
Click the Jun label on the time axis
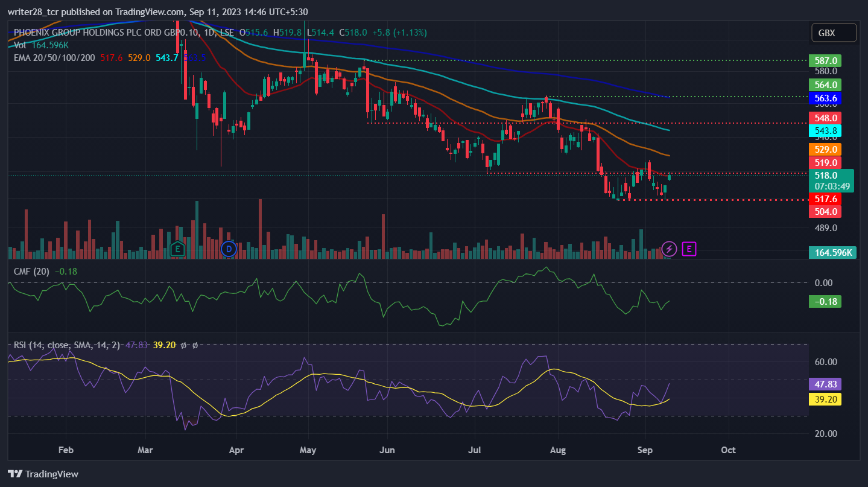tap(387, 450)
